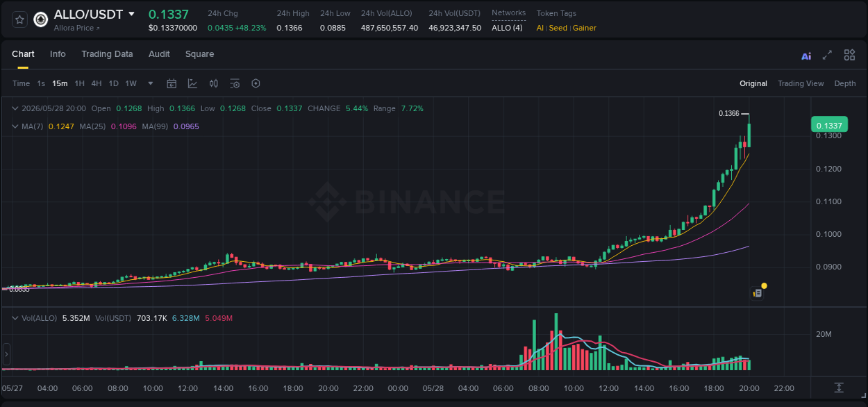The width and height of the screenshot is (868, 407).
Task: Open the go-to-date calendar icon
Action: 172,83
